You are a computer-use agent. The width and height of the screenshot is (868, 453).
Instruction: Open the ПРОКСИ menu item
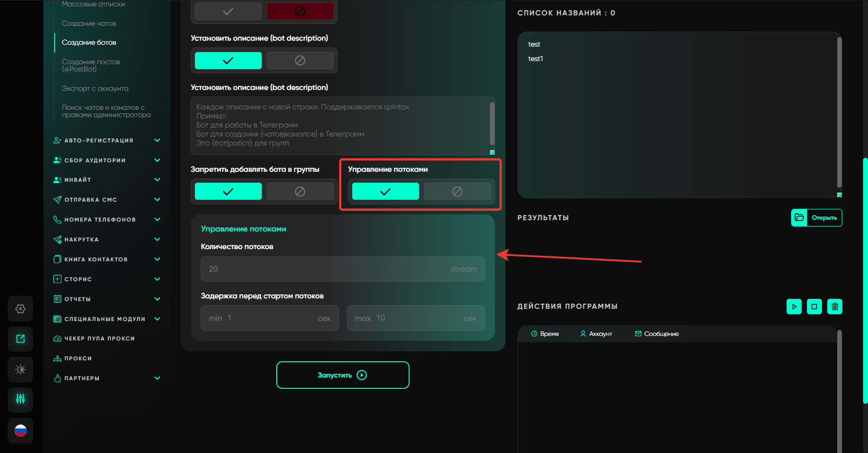[x=78, y=359]
